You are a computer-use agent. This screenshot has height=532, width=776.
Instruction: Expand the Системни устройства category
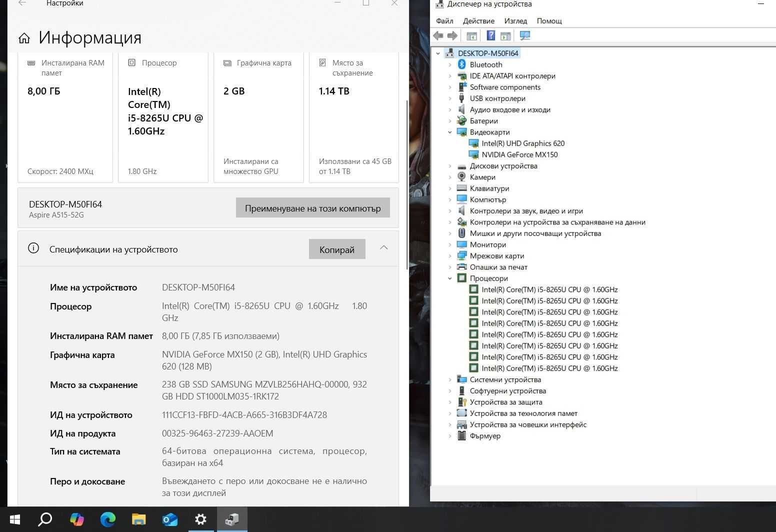tap(450, 379)
